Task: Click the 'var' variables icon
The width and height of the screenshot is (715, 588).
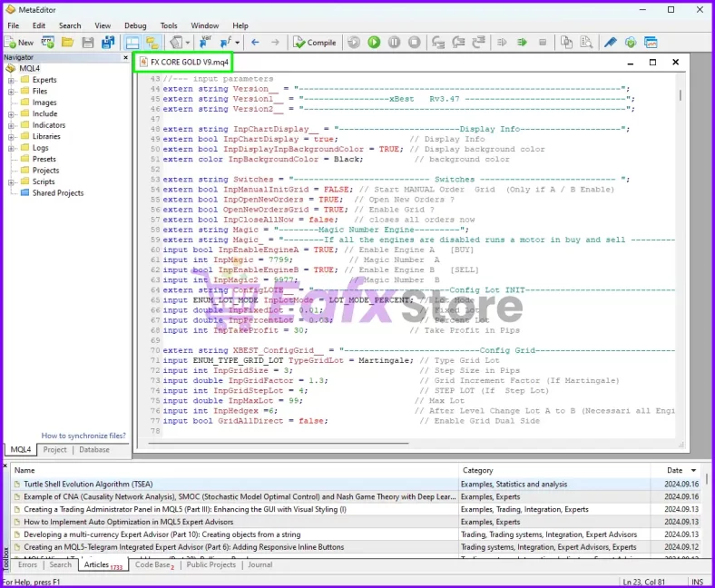Action: [x=205, y=43]
